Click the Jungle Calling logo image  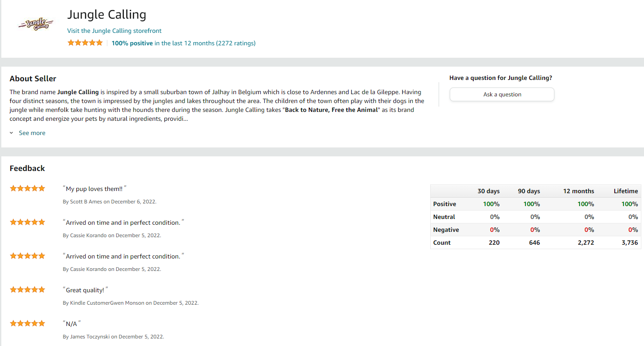(x=36, y=24)
